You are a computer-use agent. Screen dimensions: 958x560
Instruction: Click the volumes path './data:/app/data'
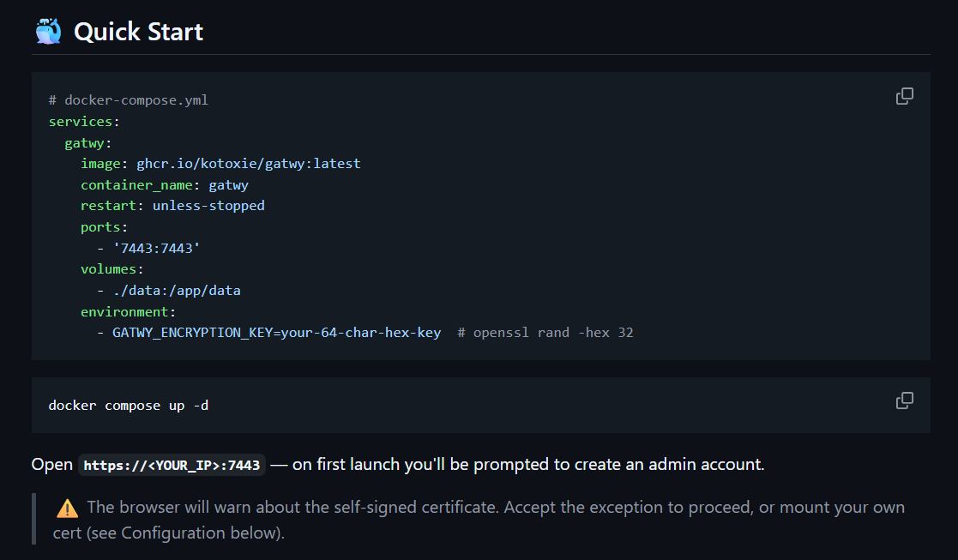click(x=177, y=290)
